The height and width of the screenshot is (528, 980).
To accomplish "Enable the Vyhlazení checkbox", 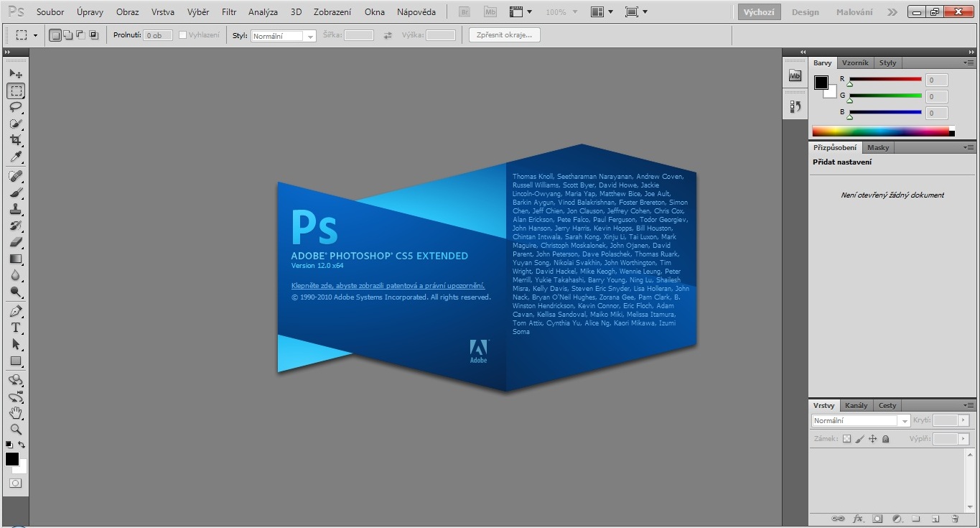I will tap(182, 35).
